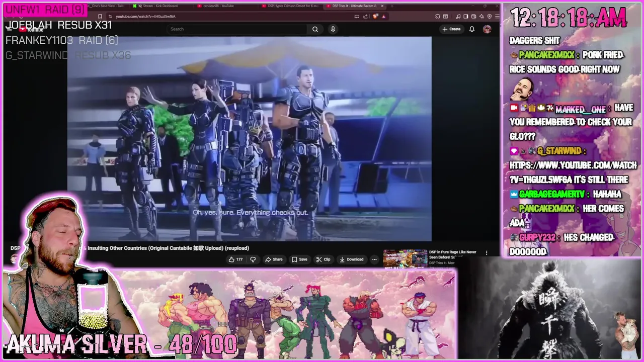644x362 pixels.
Task: Close the DSP Tries It tab
Action: [382, 6]
